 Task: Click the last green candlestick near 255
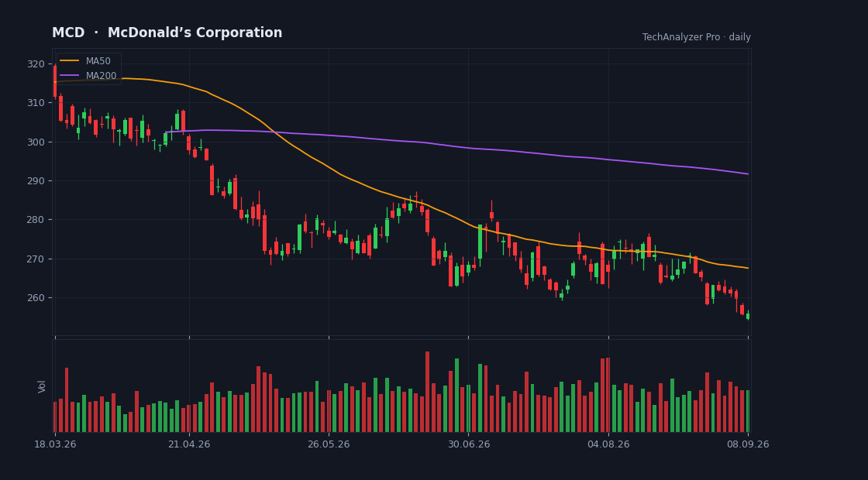[748, 315]
